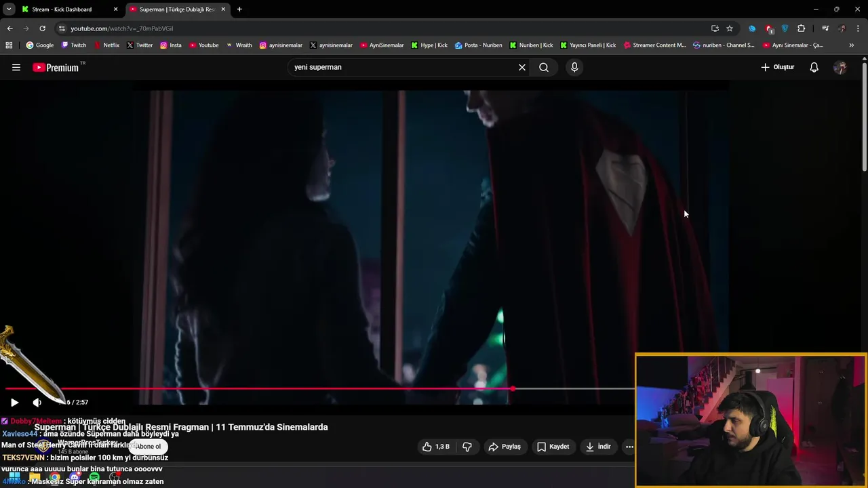Open Youtube bookmark
This screenshot has height=488, width=868.
(x=204, y=45)
